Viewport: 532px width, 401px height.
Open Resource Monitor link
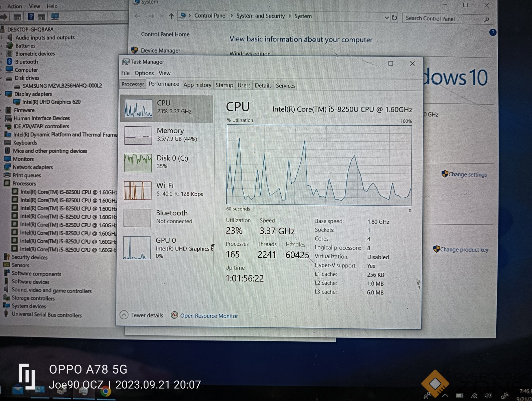209,316
